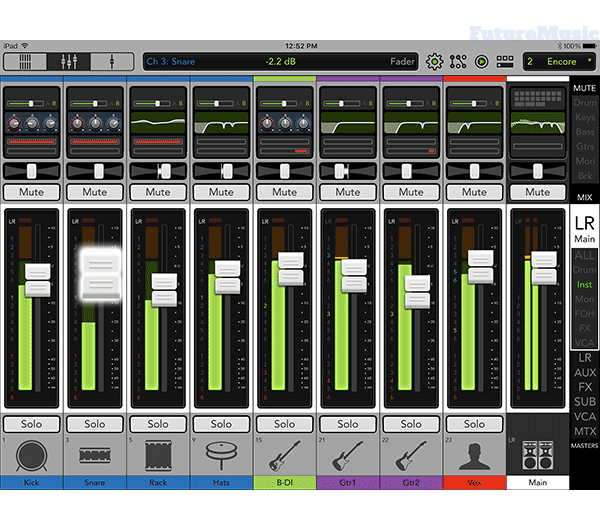Mute the Main output
This screenshot has width=600, height=530.
coord(538,192)
